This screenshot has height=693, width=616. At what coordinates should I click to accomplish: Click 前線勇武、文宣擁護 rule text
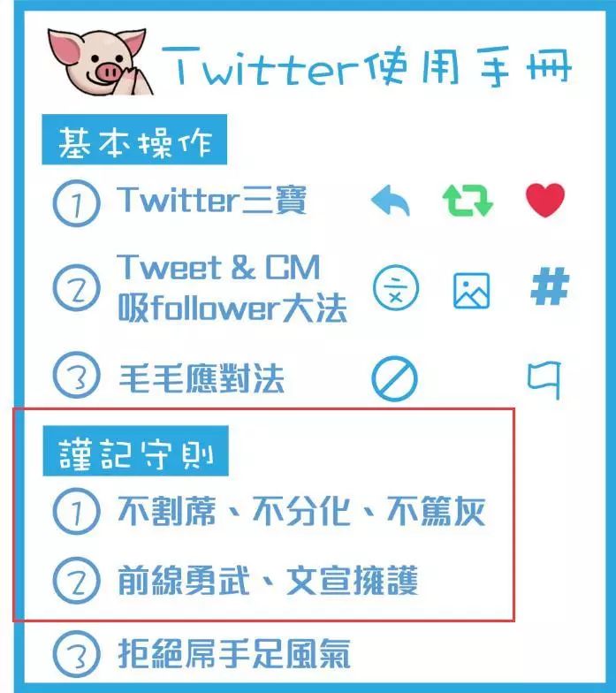pos(268,580)
